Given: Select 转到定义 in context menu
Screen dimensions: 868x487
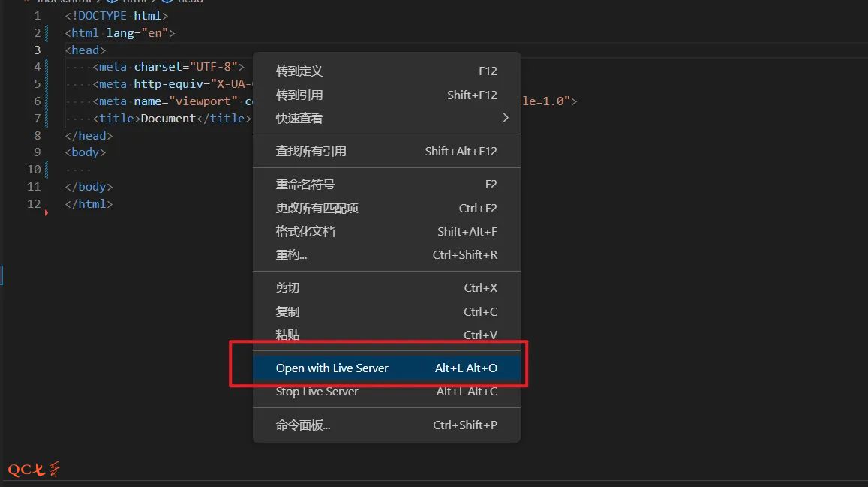Looking at the screenshot, I should pos(299,71).
